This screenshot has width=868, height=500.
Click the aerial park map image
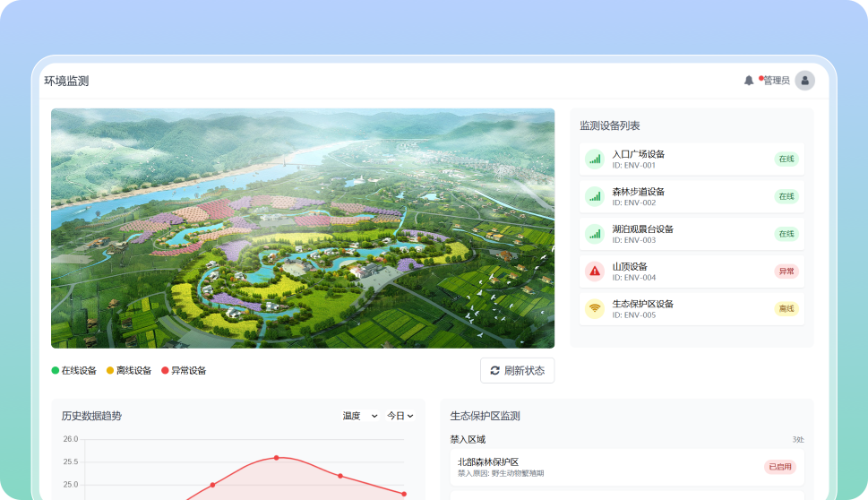coord(303,228)
